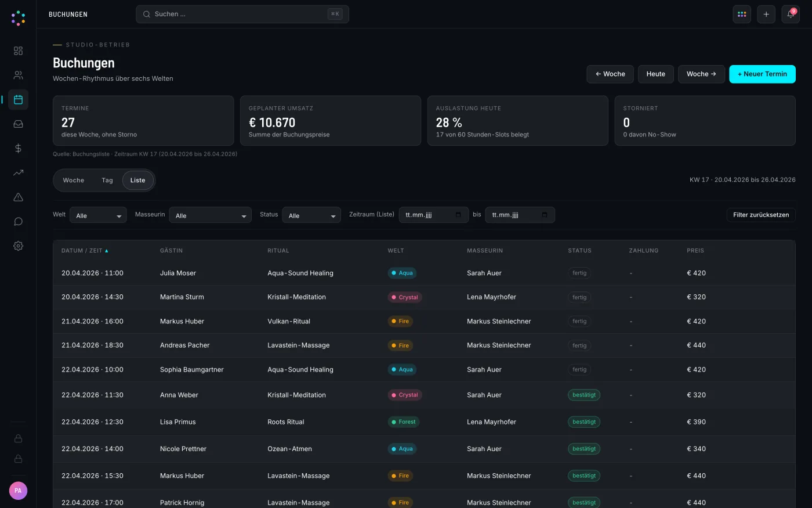812x508 pixels.
Task: Open the trending analytics icon in sidebar
Action: [x=18, y=173]
